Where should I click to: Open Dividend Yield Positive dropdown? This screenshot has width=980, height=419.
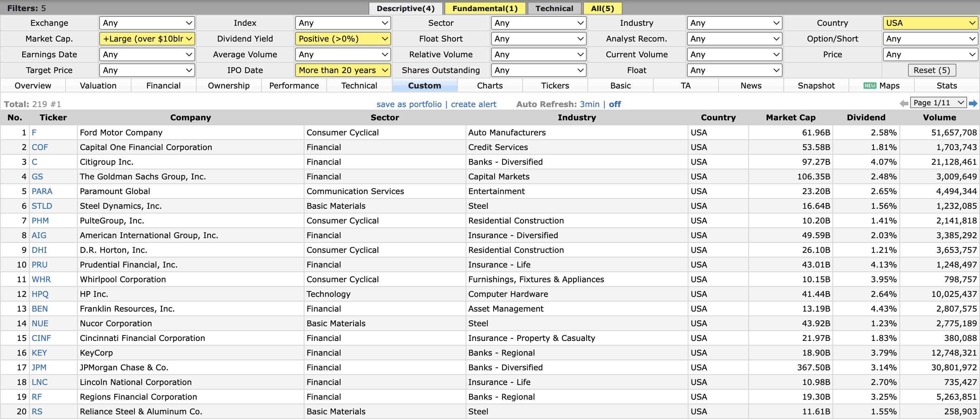coord(343,39)
